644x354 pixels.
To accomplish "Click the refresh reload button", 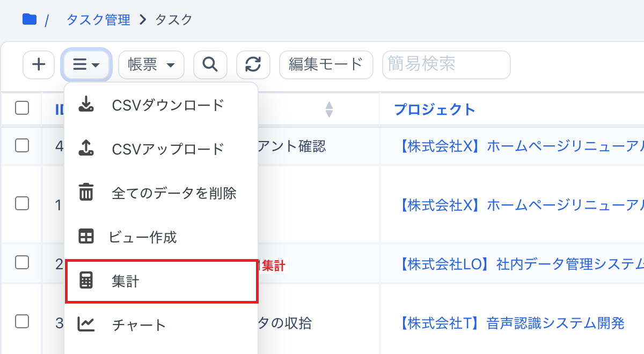I will (x=253, y=65).
